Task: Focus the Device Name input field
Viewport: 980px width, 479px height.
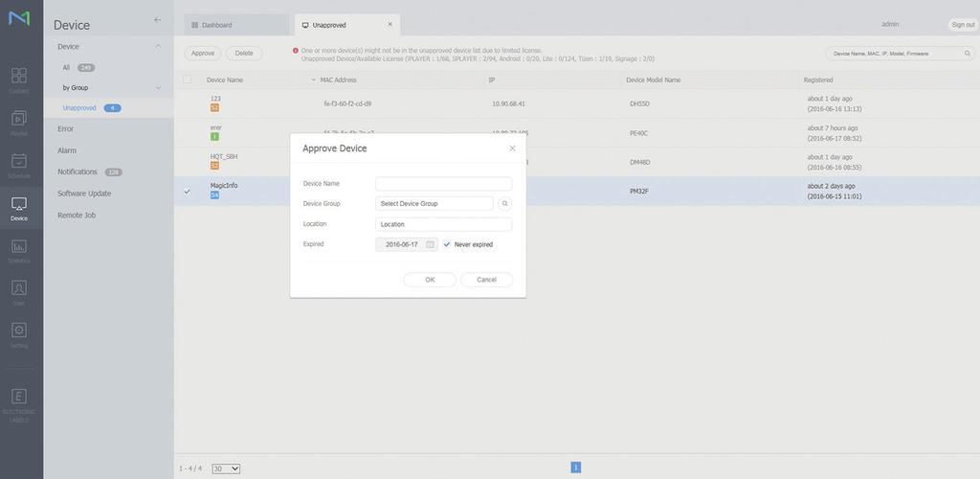Action: click(444, 184)
